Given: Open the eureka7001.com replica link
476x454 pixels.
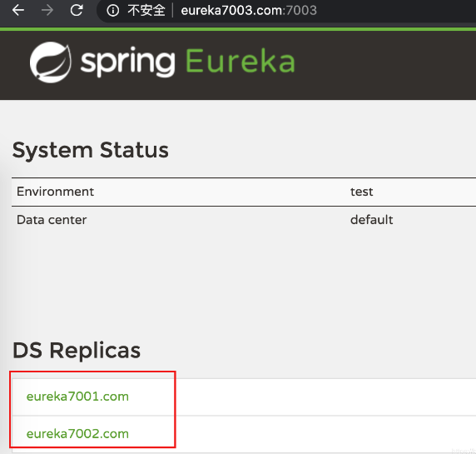Looking at the screenshot, I should click(77, 397).
